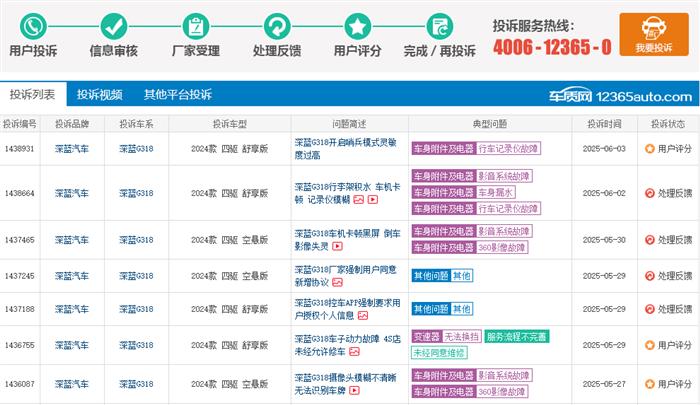Click model 2024款 四驱 空悬版 in row 1437245

[229, 276]
